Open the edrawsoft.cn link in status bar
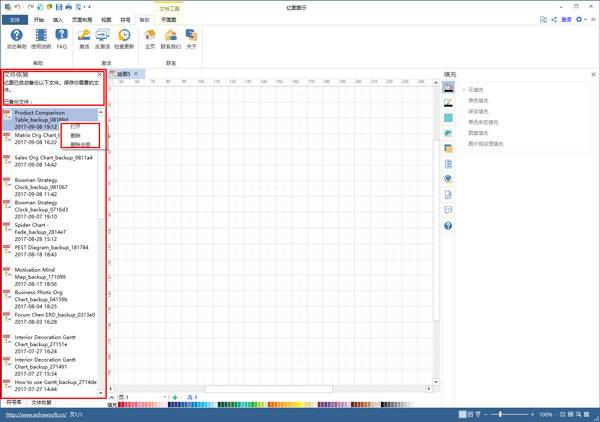The image size is (600, 422). point(36,414)
